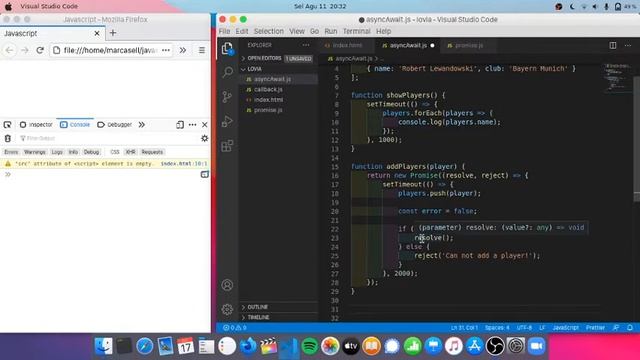640x360 pixels.
Task: Open Zoom from the dock
Action: [536, 347]
